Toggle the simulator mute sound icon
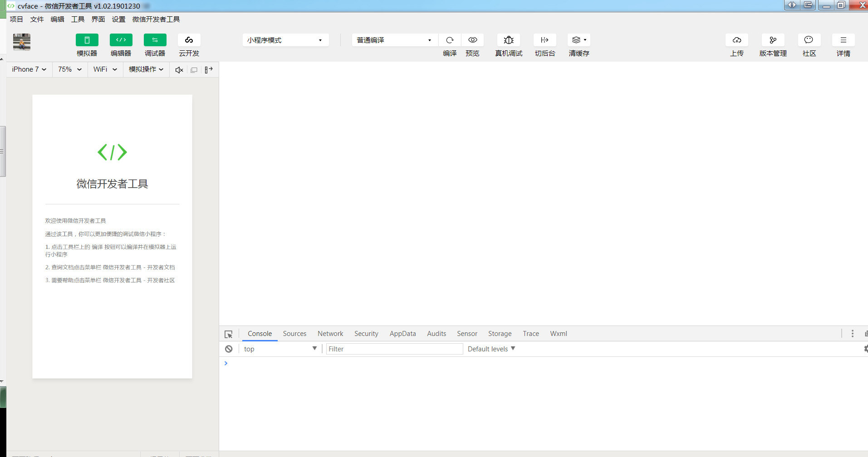This screenshot has width=868, height=457. tap(179, 70)
